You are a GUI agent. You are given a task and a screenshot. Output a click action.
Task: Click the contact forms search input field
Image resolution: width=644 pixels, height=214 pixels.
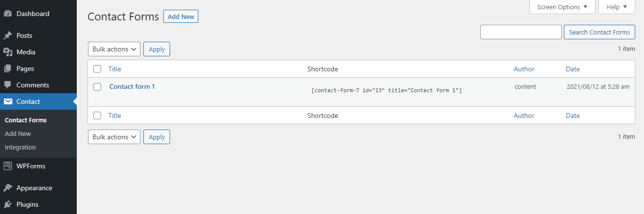521,32
